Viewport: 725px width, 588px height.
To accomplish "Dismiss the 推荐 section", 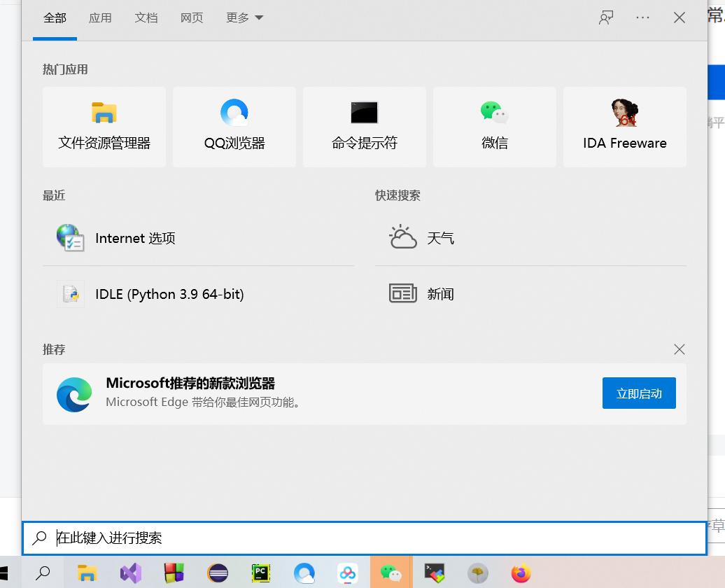I will [680, 349].
